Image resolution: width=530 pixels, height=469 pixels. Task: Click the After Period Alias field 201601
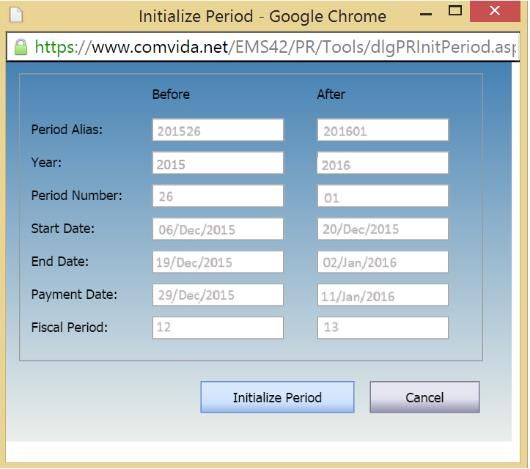[383, 130]
